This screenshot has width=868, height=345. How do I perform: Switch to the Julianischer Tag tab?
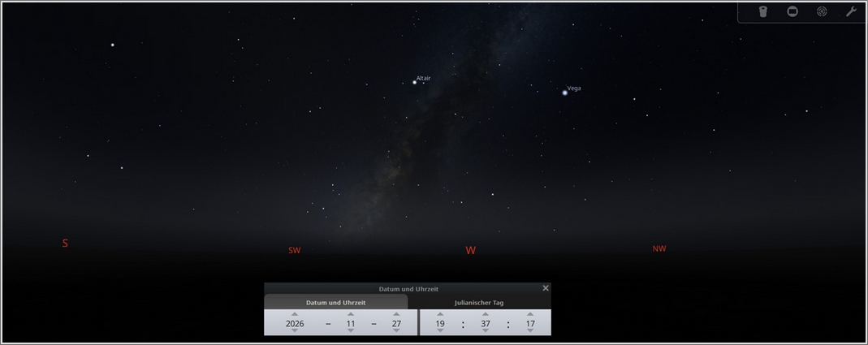coord(479,303)
